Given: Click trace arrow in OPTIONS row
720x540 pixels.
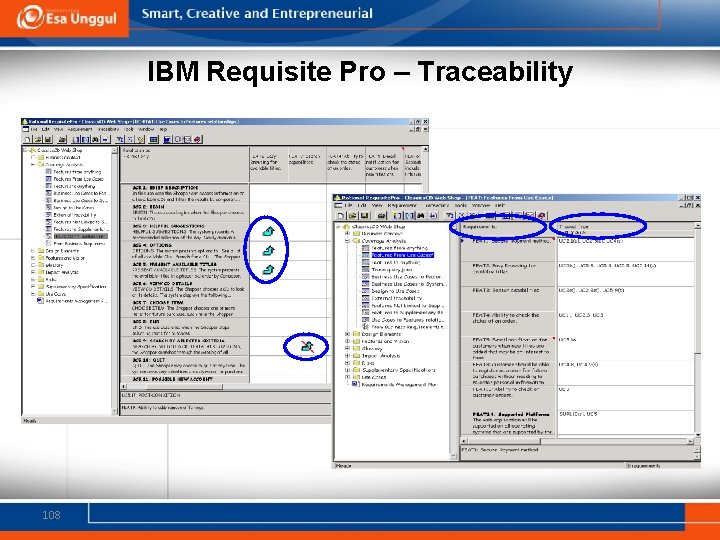Looking at the screenshot, I should coord(268,251).
